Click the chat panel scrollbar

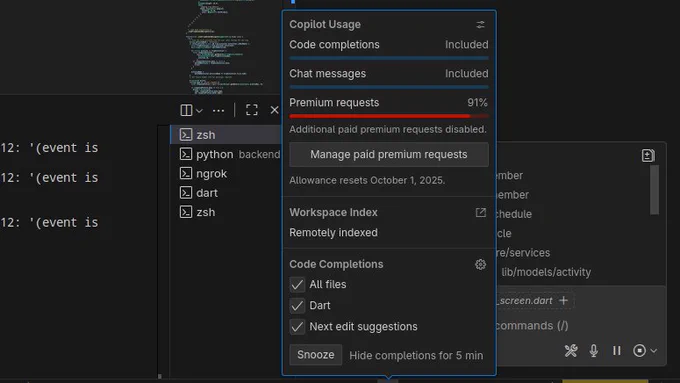[x=654, y=190]
